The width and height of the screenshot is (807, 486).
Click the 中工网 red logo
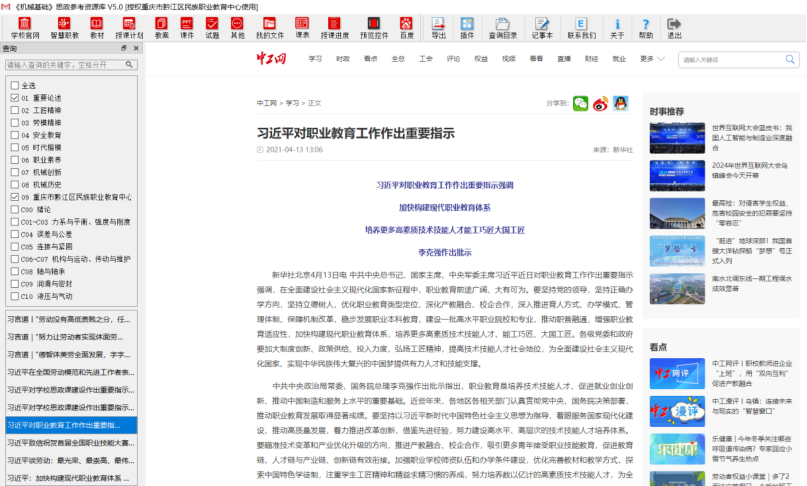[x=271, y=58]
